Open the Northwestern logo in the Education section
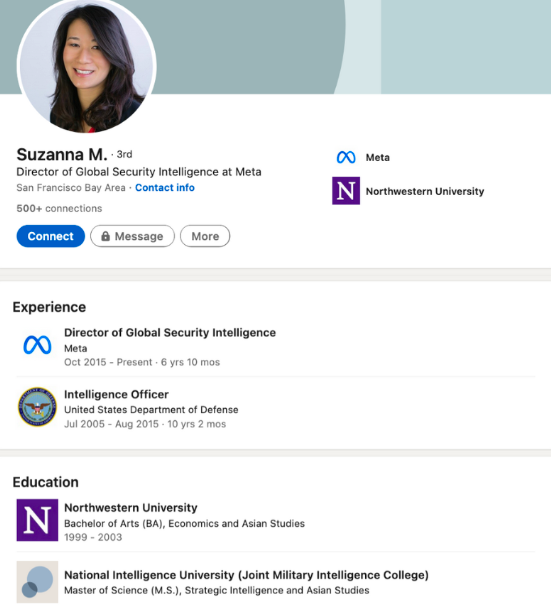The image size is (551, 609). click(37, 520)
